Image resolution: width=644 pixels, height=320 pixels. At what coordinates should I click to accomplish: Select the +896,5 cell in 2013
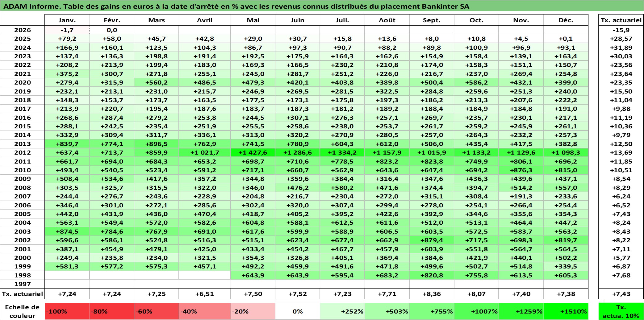157,144
